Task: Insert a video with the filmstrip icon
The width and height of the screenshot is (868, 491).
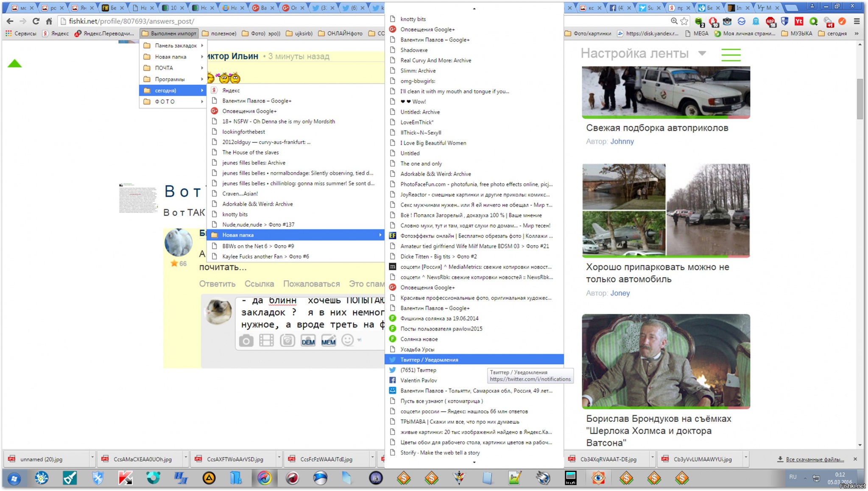Action: [266, 340]
